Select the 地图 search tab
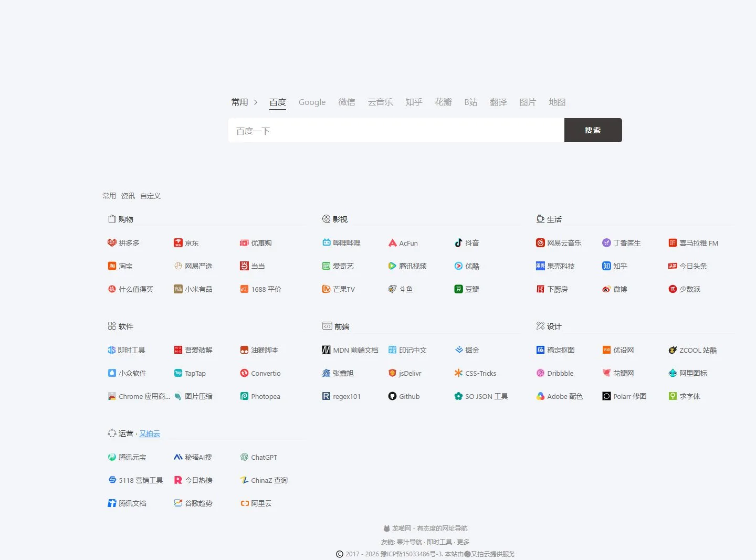 coord(557,102)
